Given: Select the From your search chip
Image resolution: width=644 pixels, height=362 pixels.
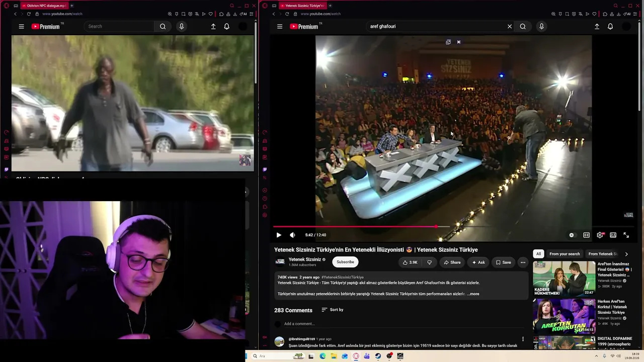Looking at the screenshot, I should tap(565, 254).
